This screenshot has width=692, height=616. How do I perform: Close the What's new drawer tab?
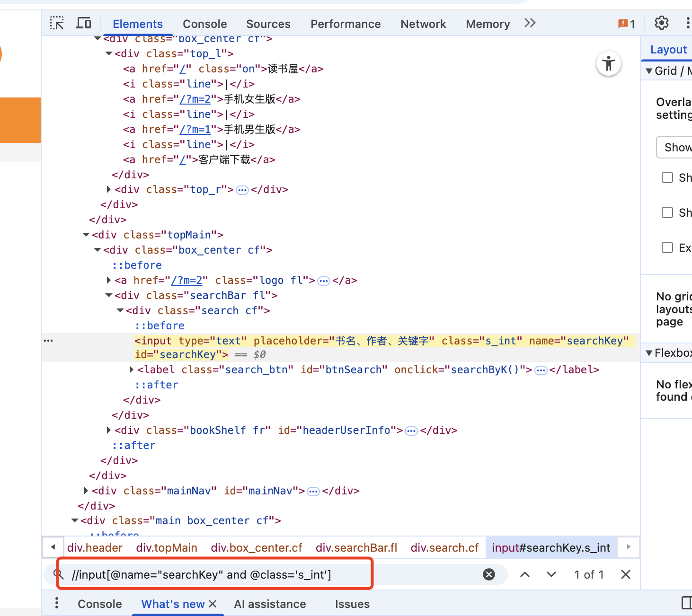click(213, 604)
